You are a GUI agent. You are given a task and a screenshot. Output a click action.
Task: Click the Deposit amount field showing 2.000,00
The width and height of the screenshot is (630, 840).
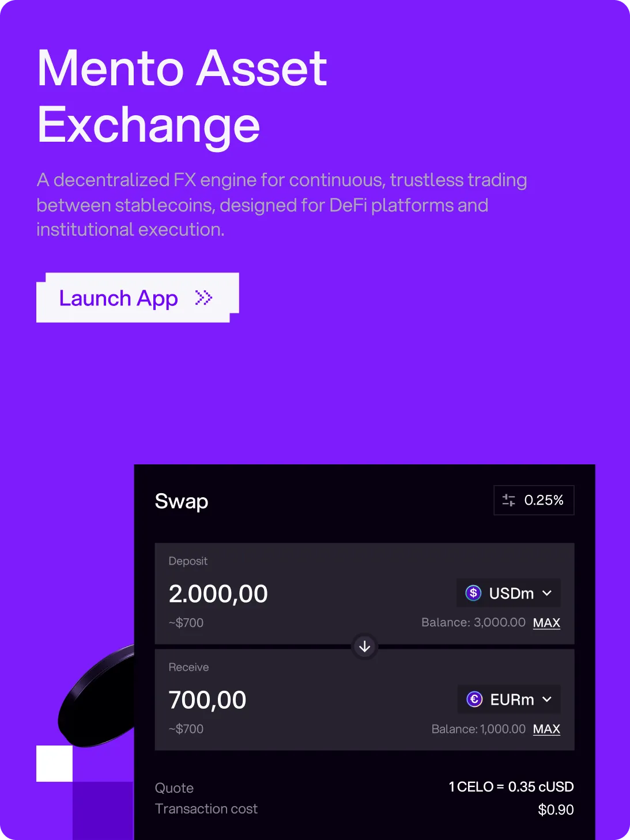pos(219,593)
